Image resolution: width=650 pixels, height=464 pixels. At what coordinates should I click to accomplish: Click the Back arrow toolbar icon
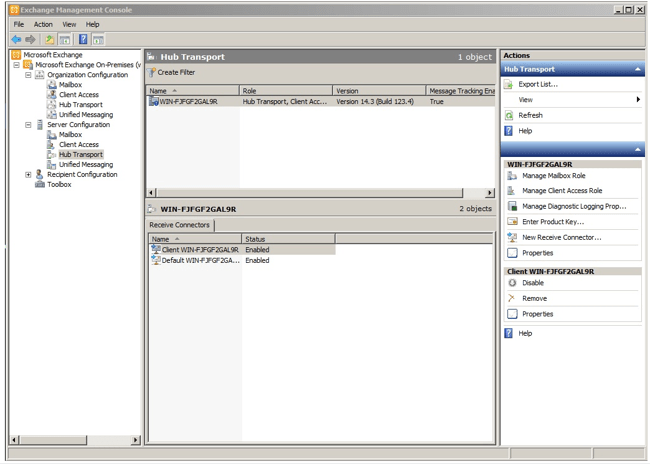[x=17, y=39]
